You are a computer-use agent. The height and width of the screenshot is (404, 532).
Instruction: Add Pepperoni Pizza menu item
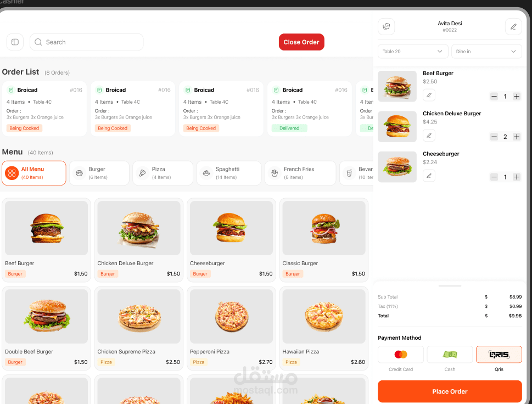(x=231, y=328)
